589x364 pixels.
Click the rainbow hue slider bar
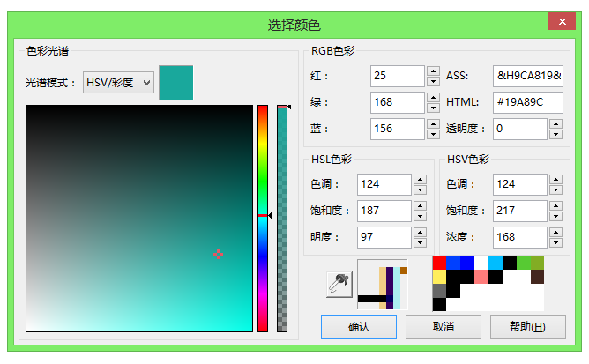point(263,219)
